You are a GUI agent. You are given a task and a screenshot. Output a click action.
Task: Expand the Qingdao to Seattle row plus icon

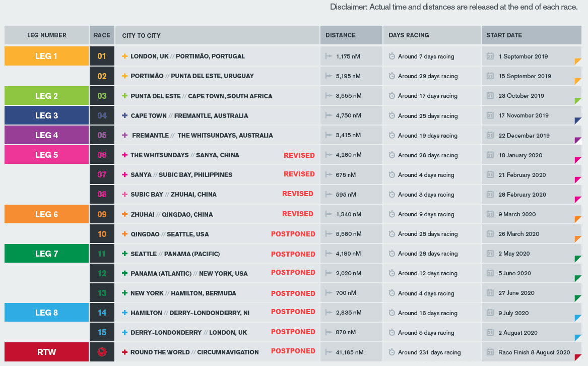coord(124,234)
